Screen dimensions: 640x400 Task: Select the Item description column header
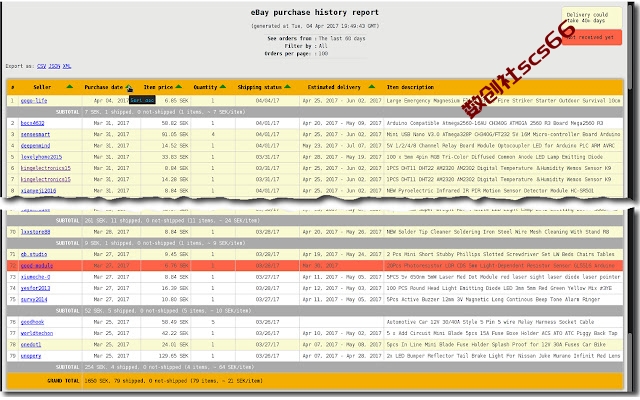point(410,87)
